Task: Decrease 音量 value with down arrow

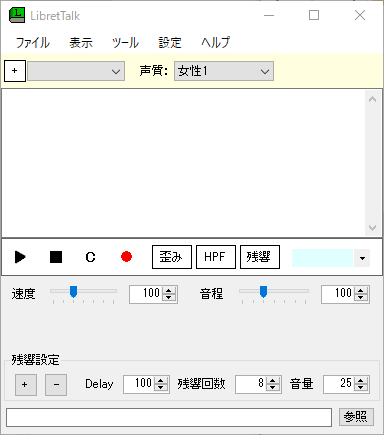Action: (361, 388)
